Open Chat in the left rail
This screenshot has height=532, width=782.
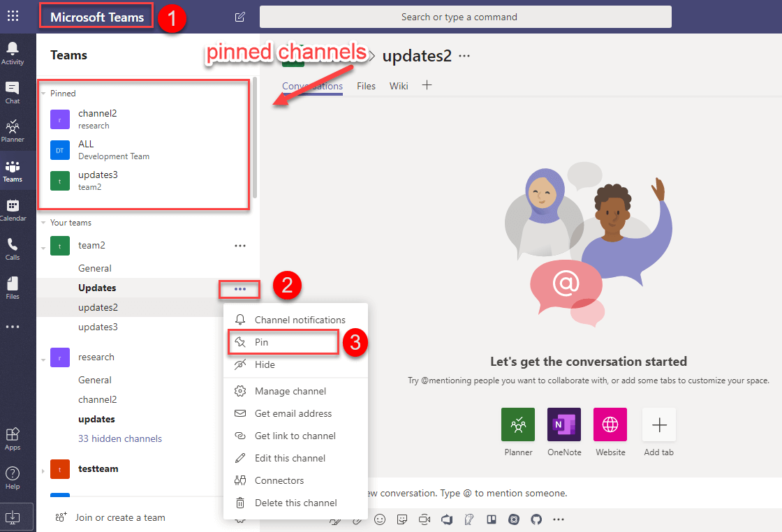click(x=13, y=92)
